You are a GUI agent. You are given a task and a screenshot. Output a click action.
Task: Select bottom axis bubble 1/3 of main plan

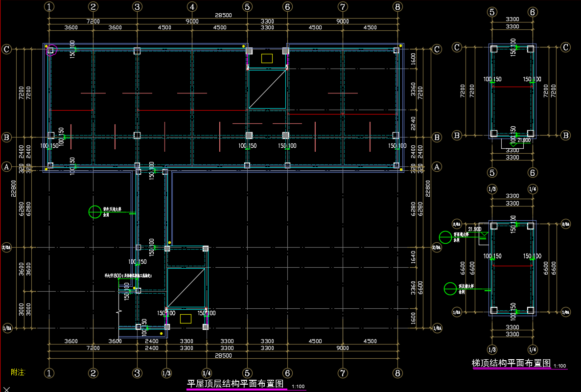pyautogui.click(x=167, y=373)
